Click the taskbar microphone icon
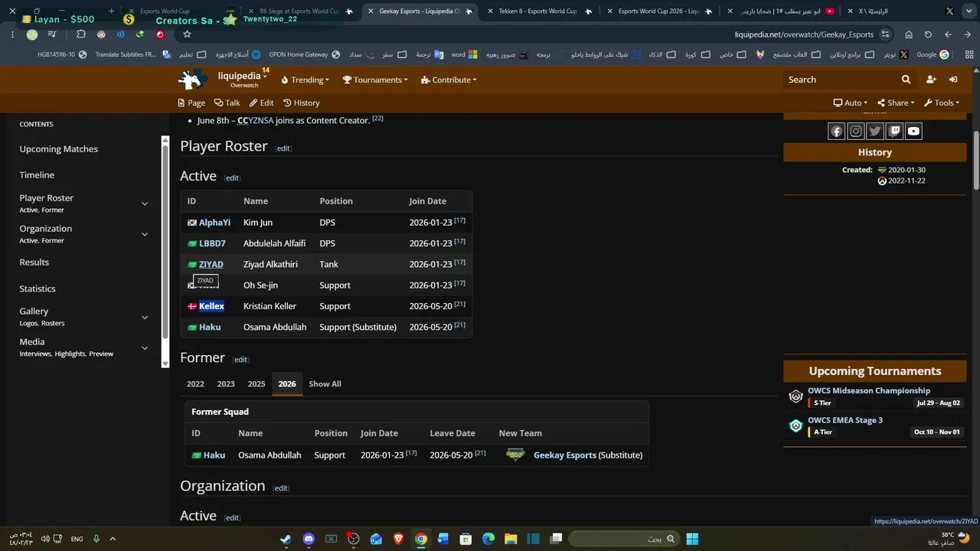This screenshot has width=980, height=551. pyautogui.click(x=96, y=539)
